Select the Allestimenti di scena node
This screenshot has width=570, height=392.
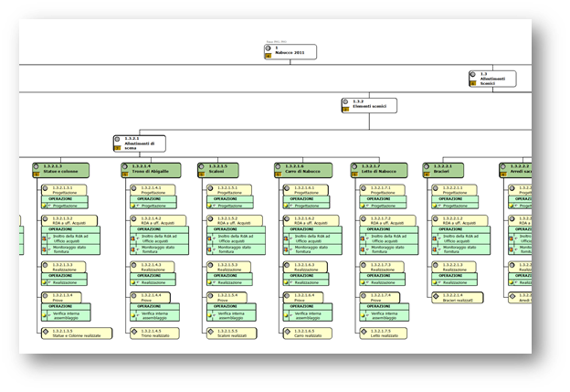[x=143, y=143]
